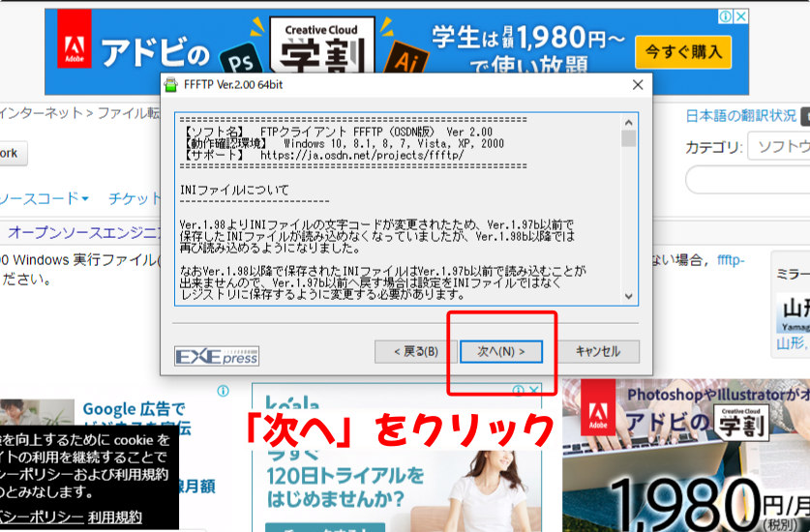
Task: Click the 120日トライアル ad text
Action: click(x=345, y=476)
